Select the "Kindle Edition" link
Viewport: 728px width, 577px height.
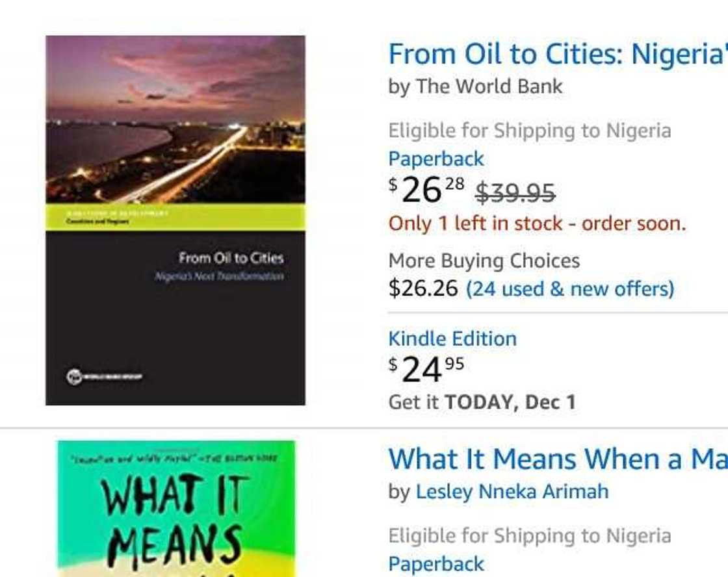pos(452,338)
